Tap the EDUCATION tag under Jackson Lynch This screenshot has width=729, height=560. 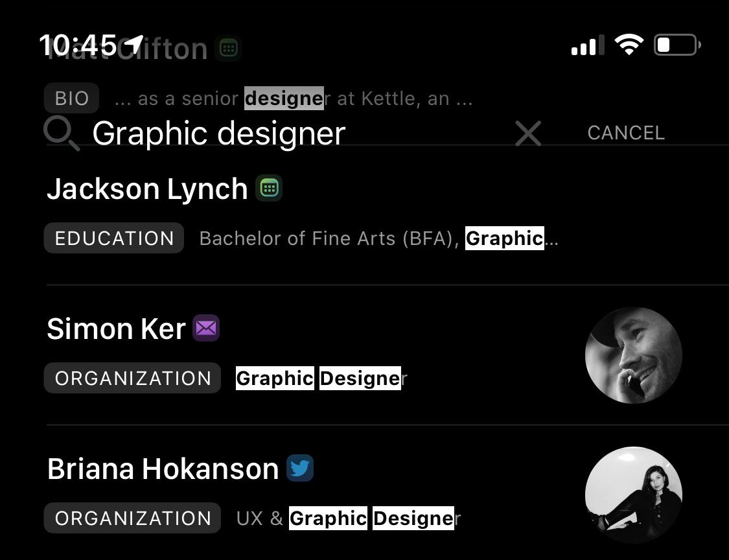114,239
